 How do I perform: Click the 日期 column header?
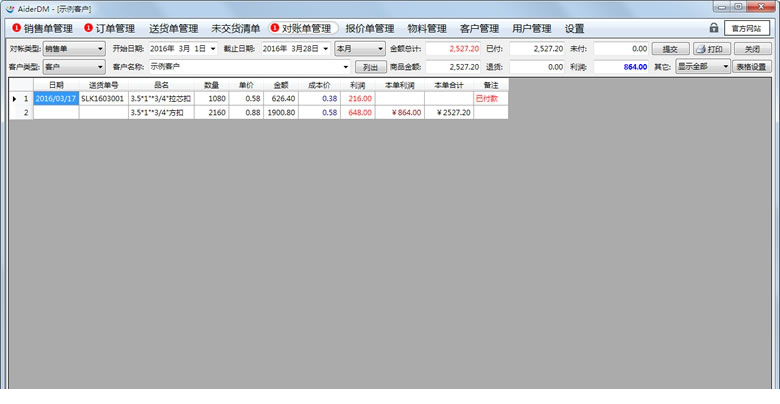[x=56, y=85]
